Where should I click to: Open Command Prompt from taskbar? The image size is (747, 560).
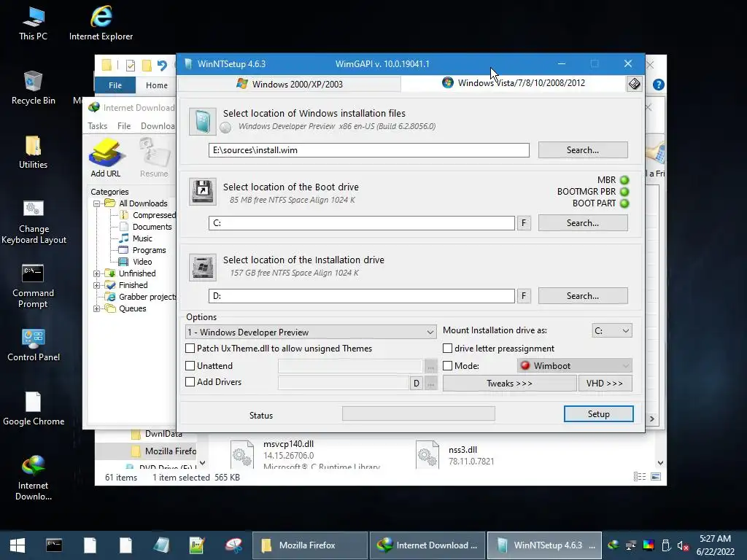click(x=54, y=545)
